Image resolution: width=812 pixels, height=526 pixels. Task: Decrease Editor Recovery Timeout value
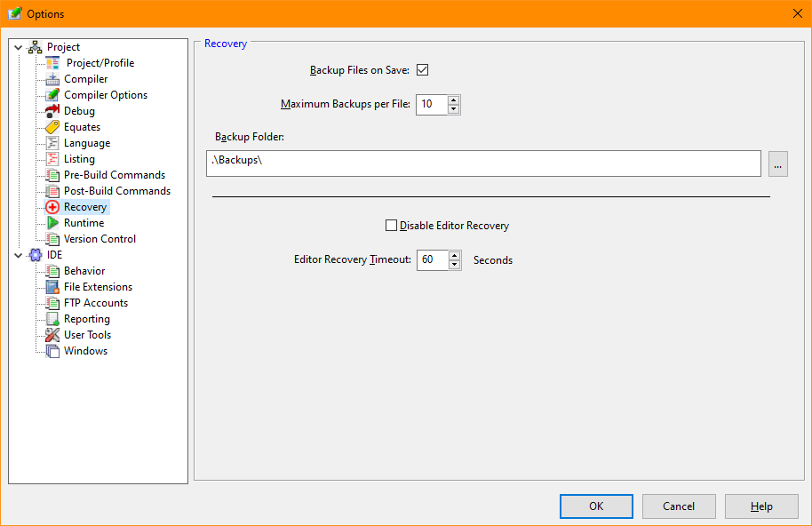(455, 265)
